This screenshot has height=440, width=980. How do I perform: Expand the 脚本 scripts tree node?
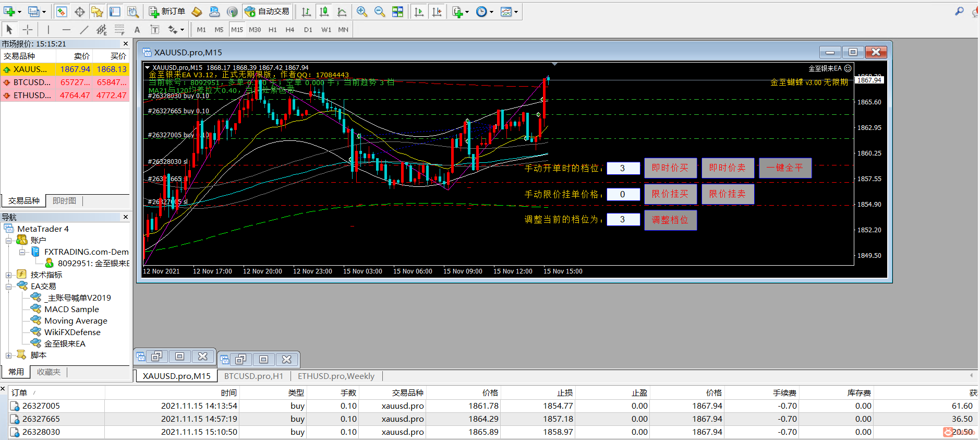pos(8,355)
